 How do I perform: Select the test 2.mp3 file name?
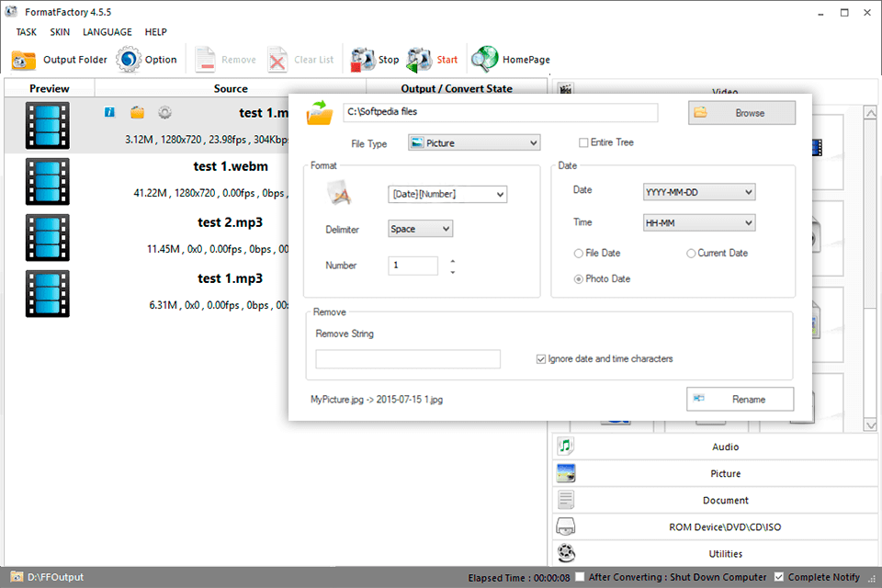(x=230, y=222)
